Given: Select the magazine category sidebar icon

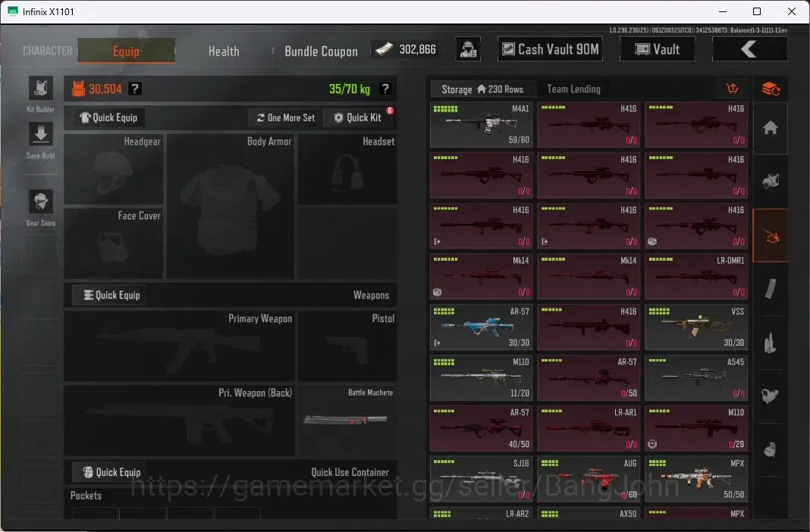Looking at the screenshot, I should pos(771,289).
